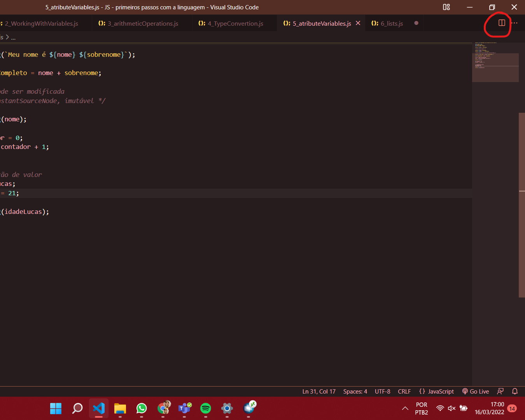Viewport: 525px width, 420px height.
Task: Click the word 'contador' in the code
Action: [x=16, y=147]
